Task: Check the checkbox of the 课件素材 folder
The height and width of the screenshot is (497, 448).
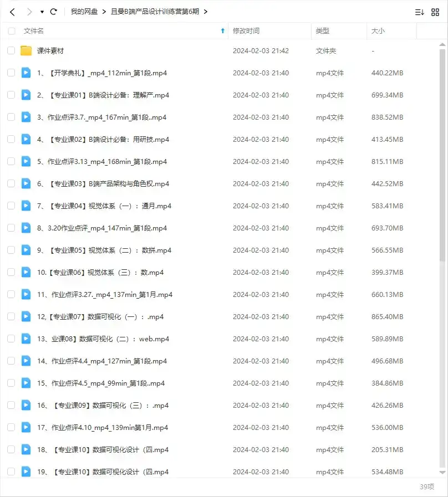Action: 11,50
